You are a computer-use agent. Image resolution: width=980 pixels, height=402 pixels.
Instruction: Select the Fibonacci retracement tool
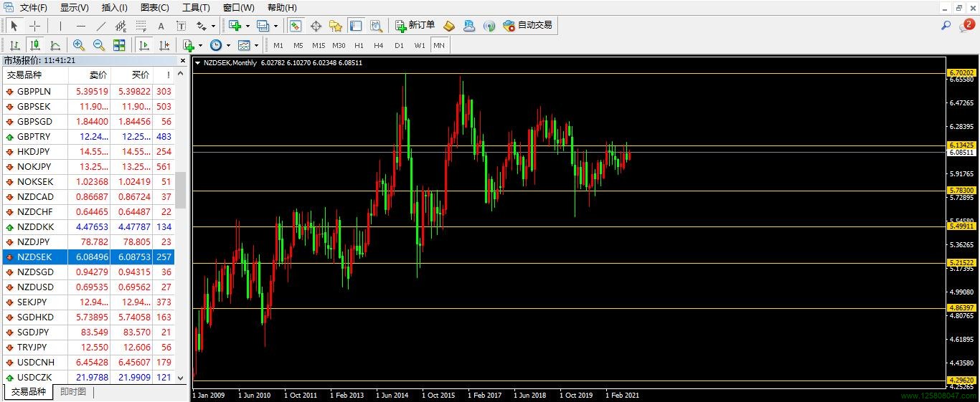[x=141, y=26]
